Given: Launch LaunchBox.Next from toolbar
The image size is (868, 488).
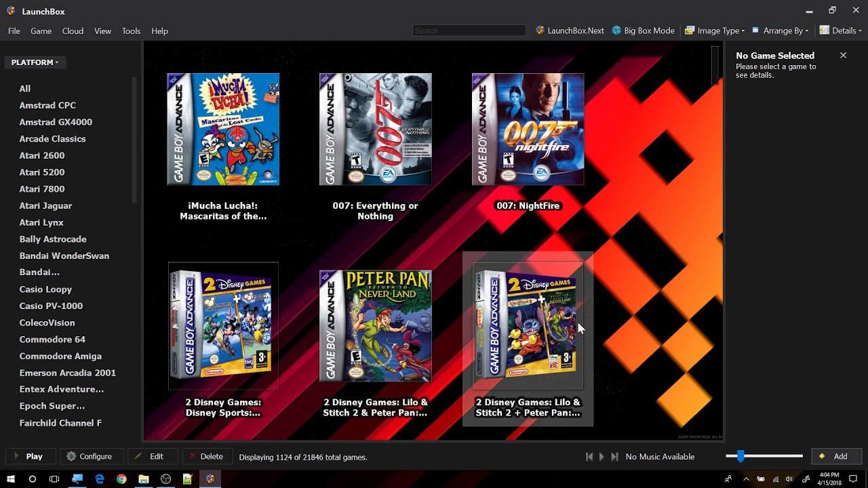Looking at the screenshot, I should (x=570, y=30).
